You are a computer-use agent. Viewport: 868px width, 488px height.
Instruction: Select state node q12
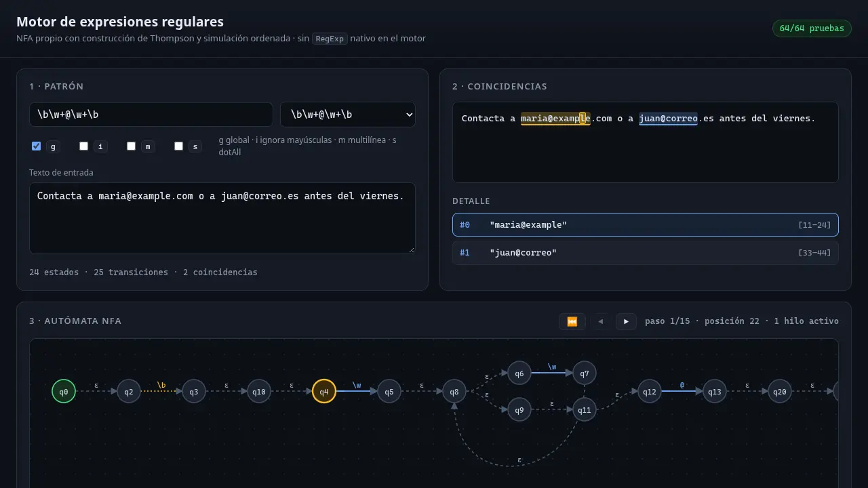(650, 392)
